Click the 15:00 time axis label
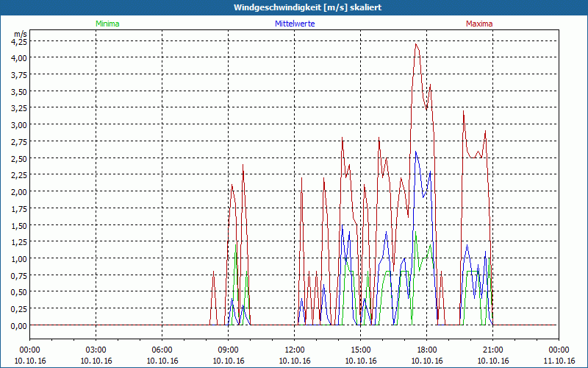Screen dimensions: 588x368 click(x=360, y=350)
